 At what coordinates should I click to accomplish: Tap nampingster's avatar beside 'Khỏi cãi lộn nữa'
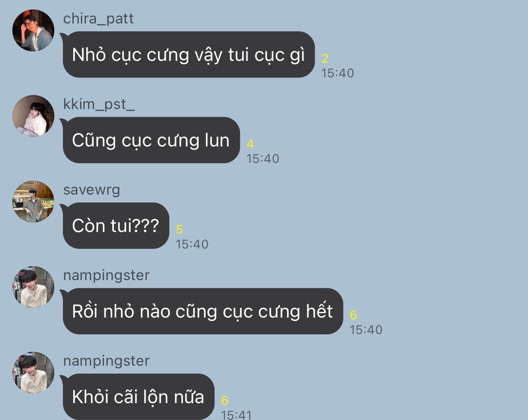point(33,373)
